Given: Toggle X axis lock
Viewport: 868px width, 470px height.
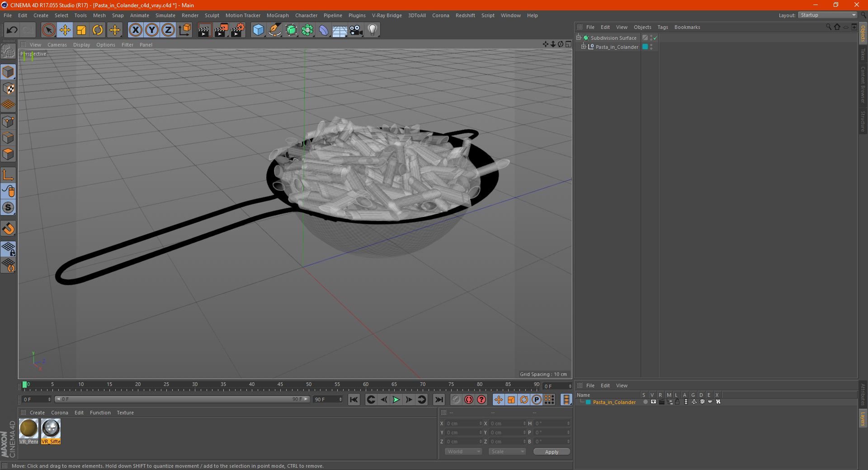Looking at the screenshot, I should pos(135,30).
